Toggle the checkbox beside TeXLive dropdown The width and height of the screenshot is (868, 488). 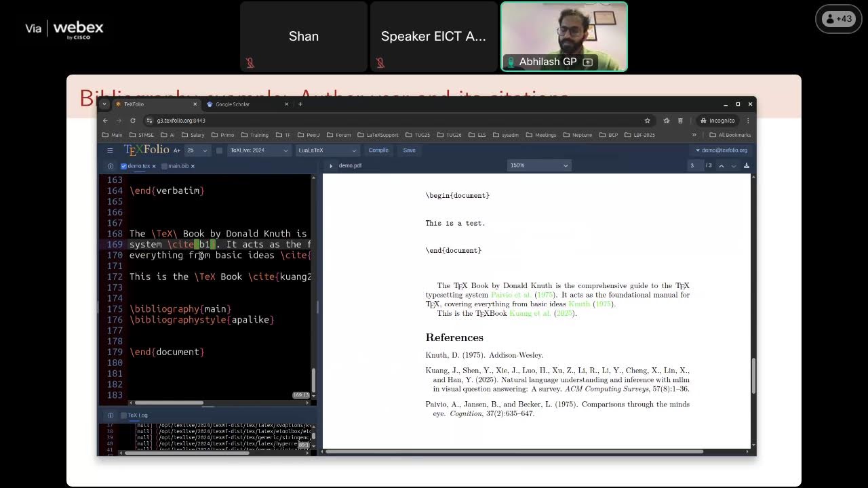[x=219, y=150]
